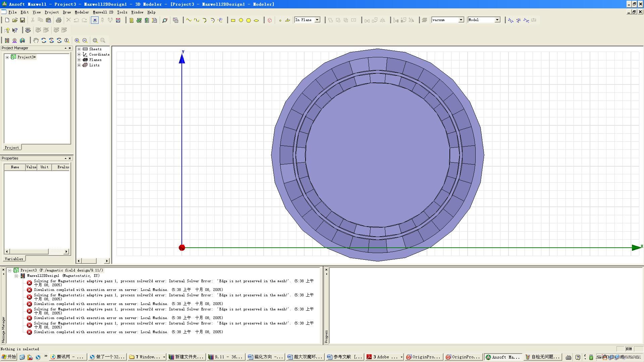644x362 pixels.
Task: Close the Message Manager panel
Action: pyautogui.click(x=3, y=269)
